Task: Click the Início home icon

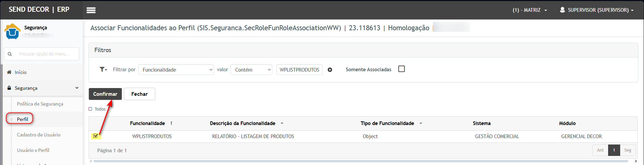Action: (9, 72)
